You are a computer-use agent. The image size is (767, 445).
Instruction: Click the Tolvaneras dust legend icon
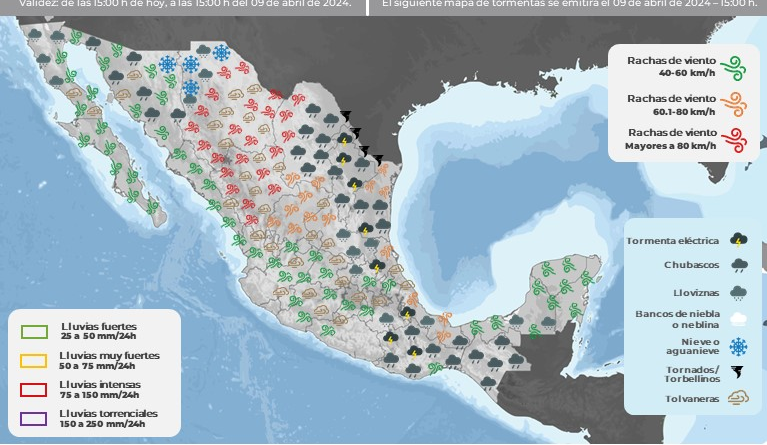click(739, 399)
